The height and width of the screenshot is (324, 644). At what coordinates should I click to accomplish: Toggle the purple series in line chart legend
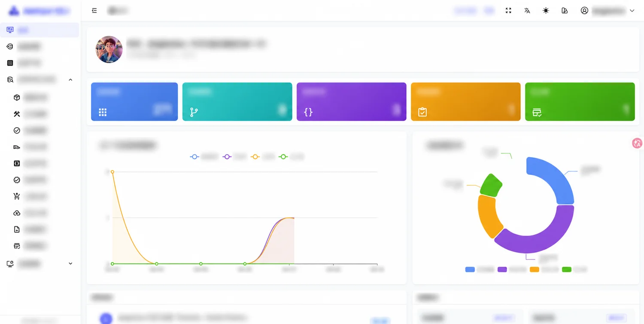pos(234,157)
